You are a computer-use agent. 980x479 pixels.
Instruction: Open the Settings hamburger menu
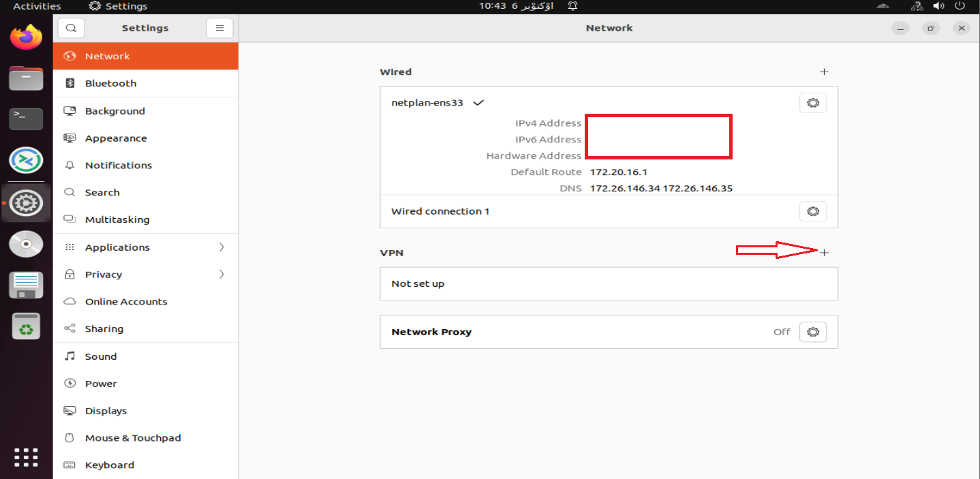tap(219, 28)
